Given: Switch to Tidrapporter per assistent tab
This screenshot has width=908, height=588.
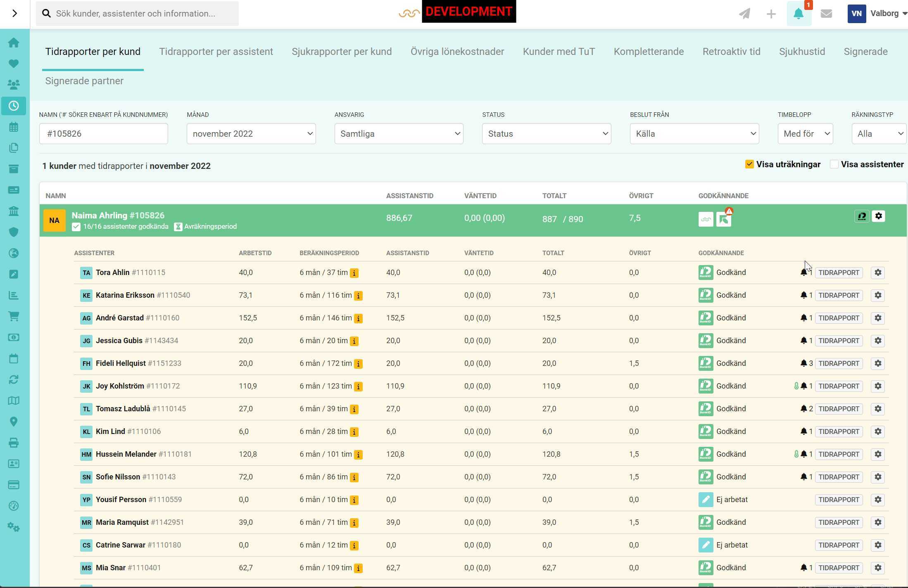Looking at the screenshot, I should pos(216,52).
